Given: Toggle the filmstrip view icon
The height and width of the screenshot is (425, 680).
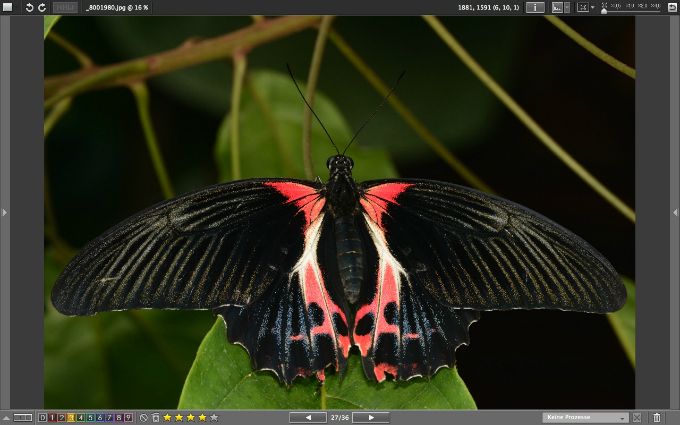Looking at the screenshot, I should (x=23, y=418).
